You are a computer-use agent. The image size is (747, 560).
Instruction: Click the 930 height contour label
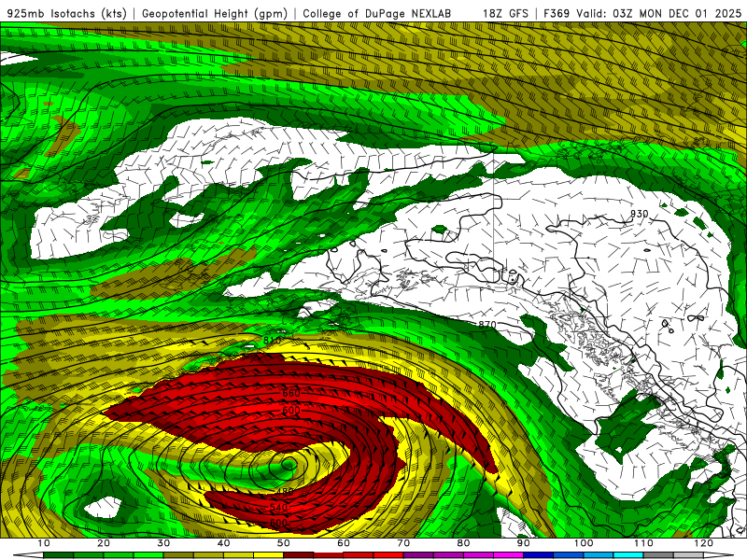(639, 214)
